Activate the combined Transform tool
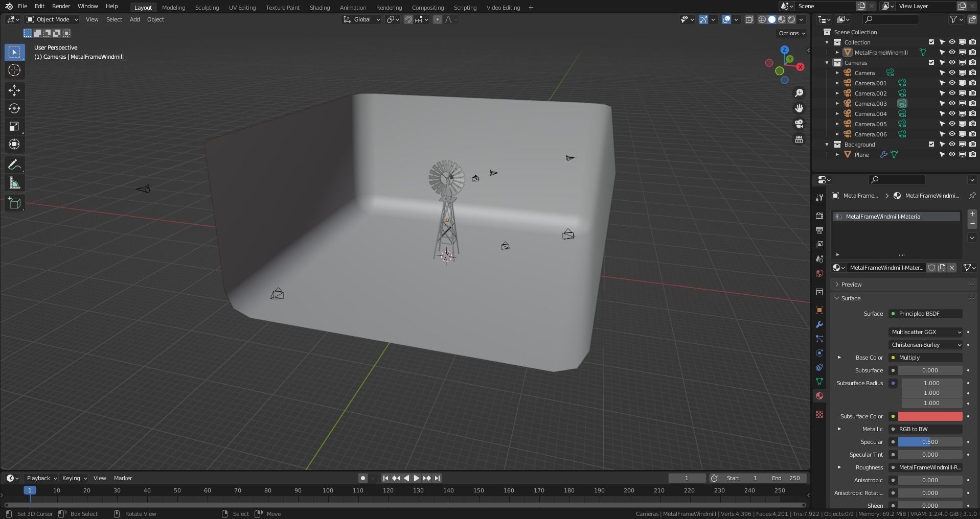This screenshot has height=519, width=980. click(14, 144)
